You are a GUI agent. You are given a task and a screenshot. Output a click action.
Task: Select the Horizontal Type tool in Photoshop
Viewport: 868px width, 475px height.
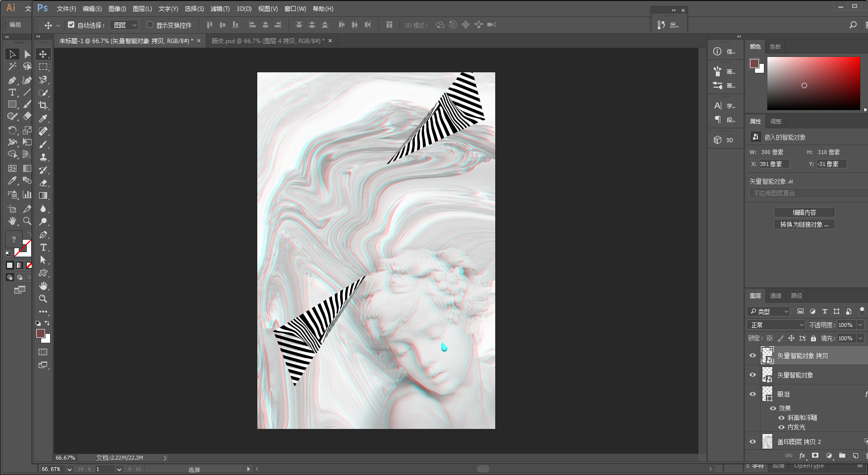[x=43, y=247]
